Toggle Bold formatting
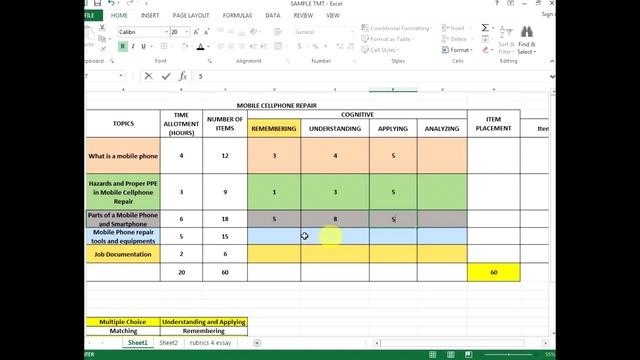This screenshot has height=360, width=640. pos(122,46)
